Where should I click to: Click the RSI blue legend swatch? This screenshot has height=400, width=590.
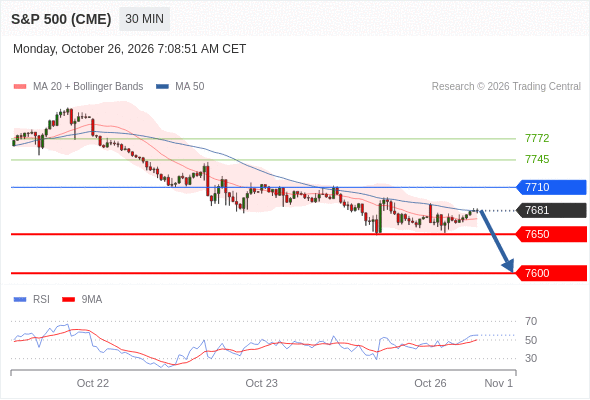pos(20,300)
